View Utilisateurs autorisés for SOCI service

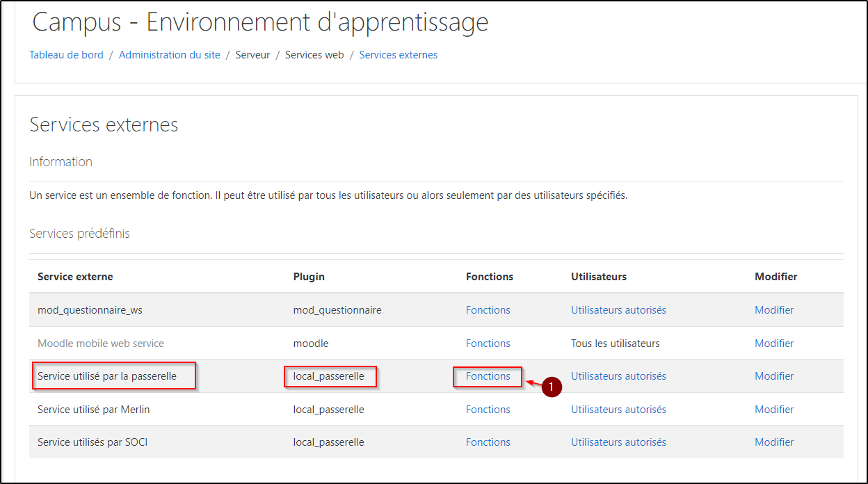coord(618,442)
